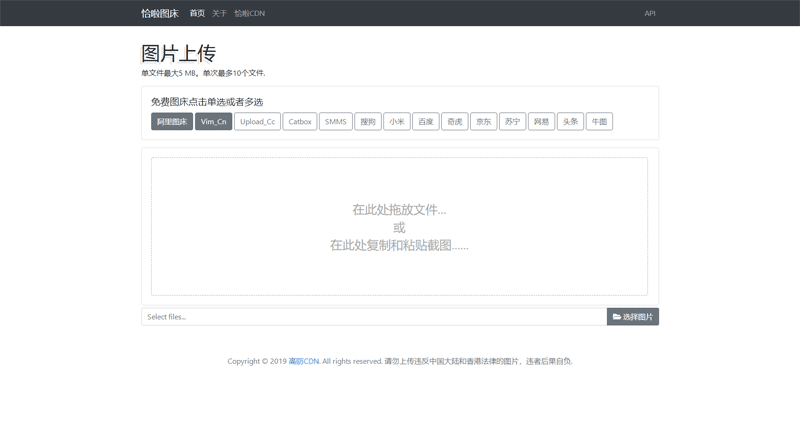Enable the 网易 image host

[541, 121]
